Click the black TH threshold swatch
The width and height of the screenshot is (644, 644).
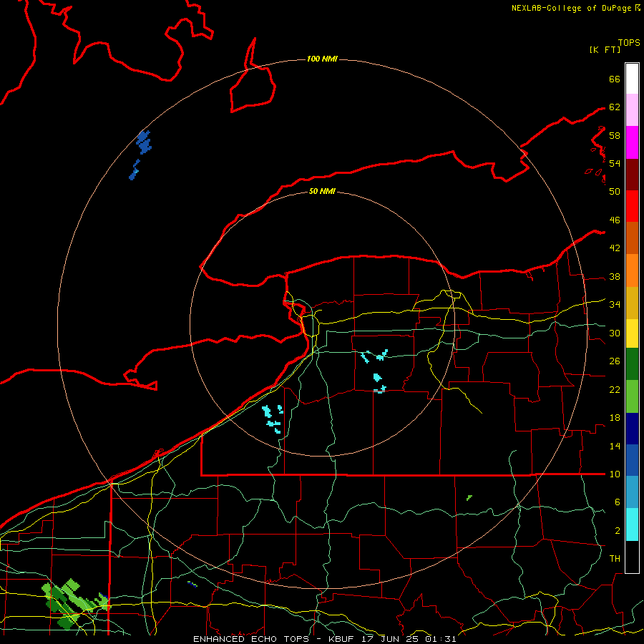coord(632,557)
